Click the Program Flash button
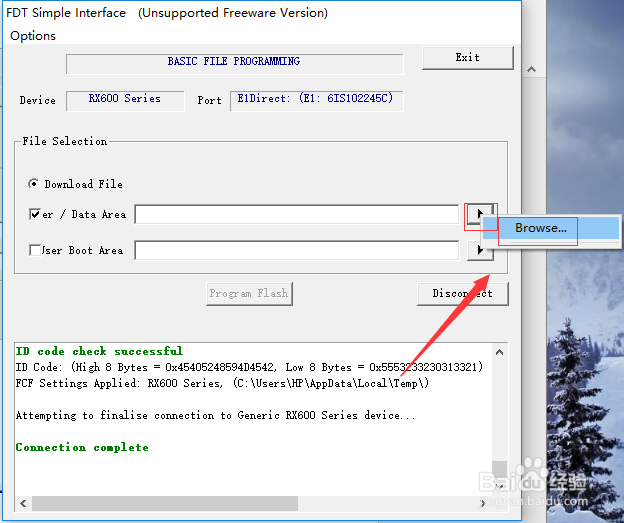Screen dimensions: 624x523 point(249,294)
